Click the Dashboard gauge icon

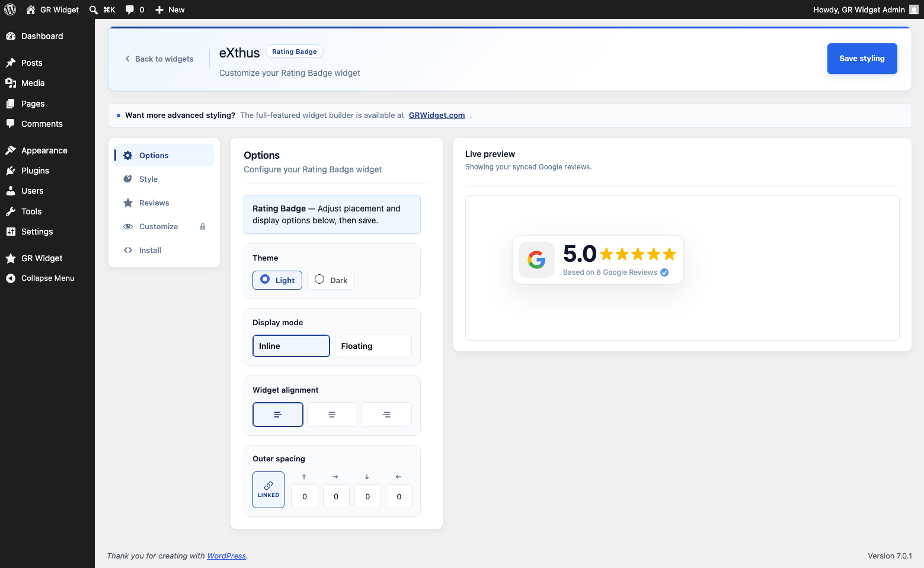11,36
